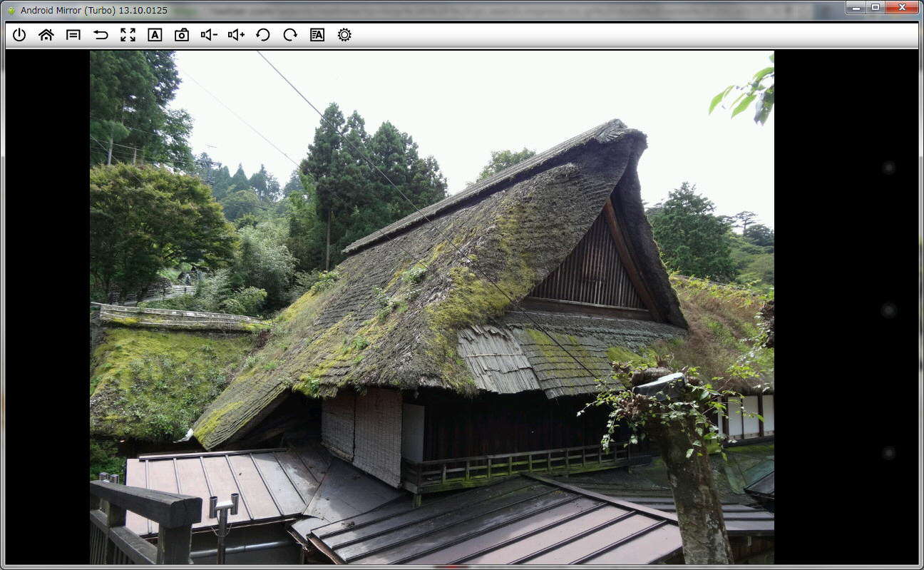Raise volume with speaker plus icon
Viewport: 924px width, 570px height.
[x=236, y=35]
